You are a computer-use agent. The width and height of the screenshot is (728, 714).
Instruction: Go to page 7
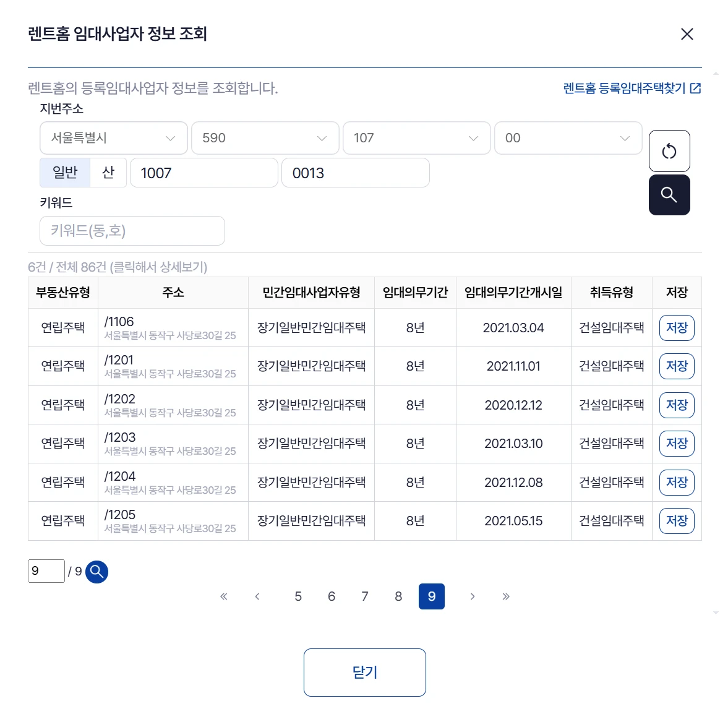(x=365, y=596)
